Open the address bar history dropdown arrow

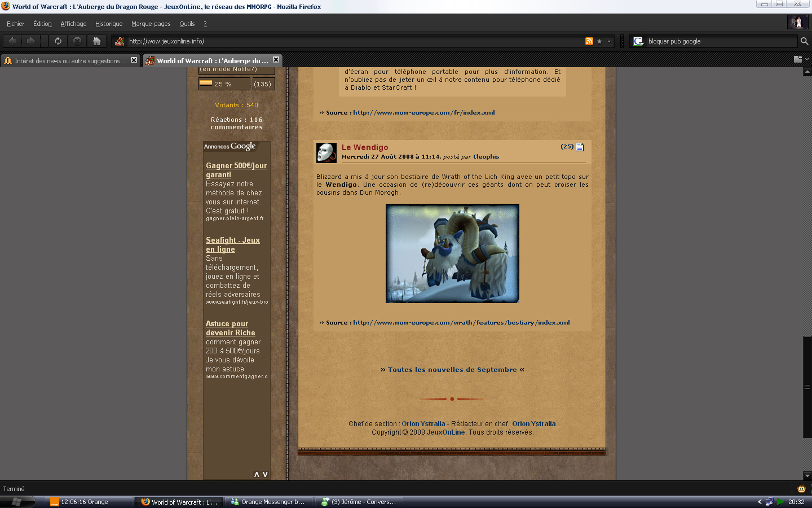coord(609,41)
